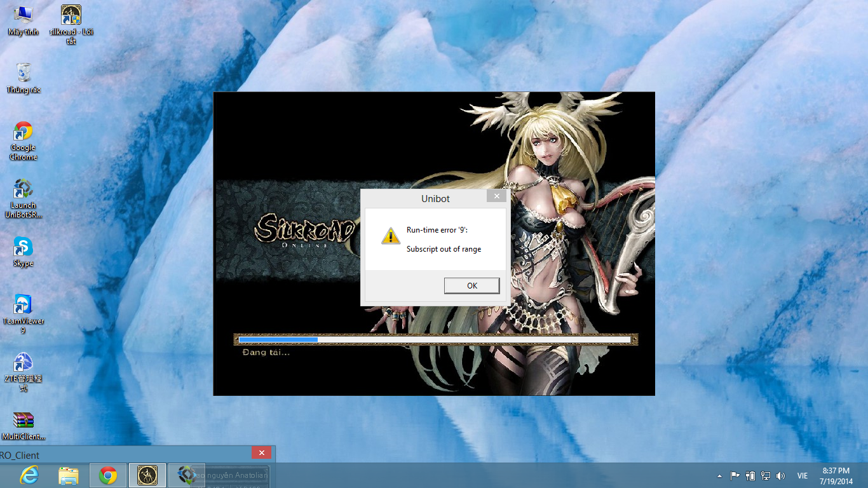Select the MultiClient WinRAR archive icon
This screenshot has width=868, height=488.
click(24, 426)
